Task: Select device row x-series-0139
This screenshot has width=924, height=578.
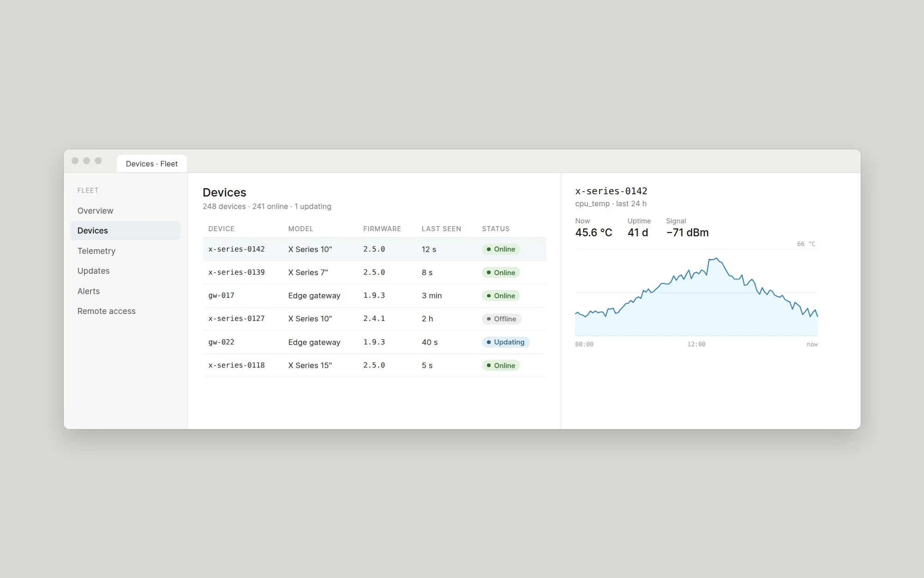Action: pos(374,272)
